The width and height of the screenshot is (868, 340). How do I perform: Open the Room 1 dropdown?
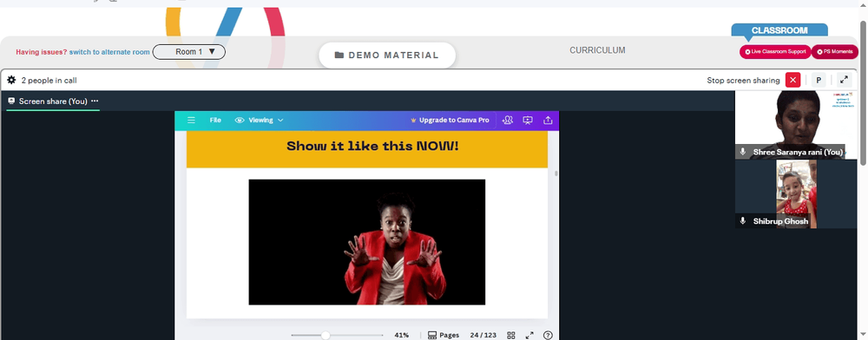tap(188, 52)
